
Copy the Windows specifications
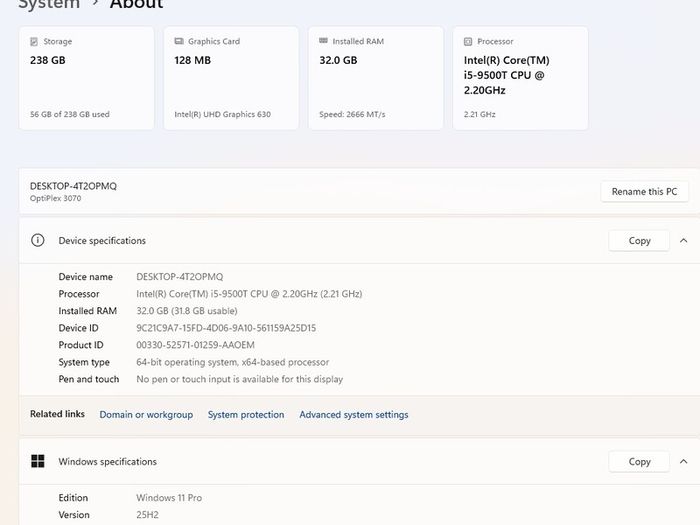point(639,462)
